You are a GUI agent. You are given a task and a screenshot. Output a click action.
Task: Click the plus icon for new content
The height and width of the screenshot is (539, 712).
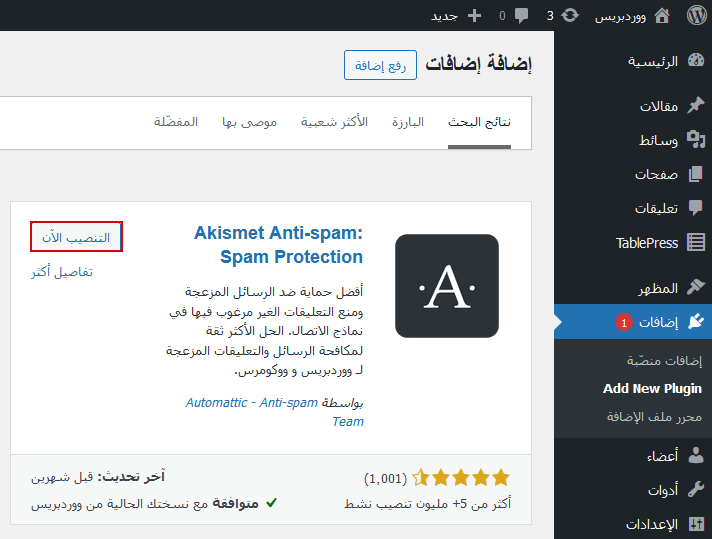click(x=474, y=16)
